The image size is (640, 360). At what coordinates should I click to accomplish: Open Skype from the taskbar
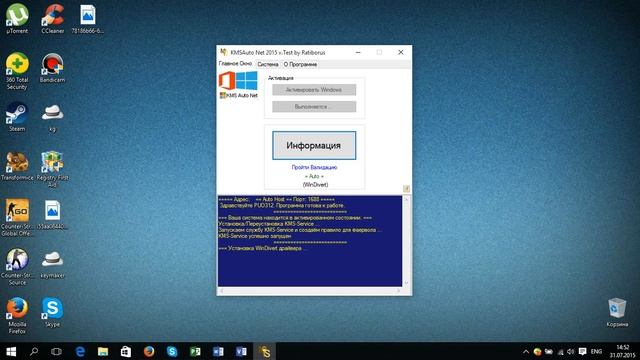[172, 351]
